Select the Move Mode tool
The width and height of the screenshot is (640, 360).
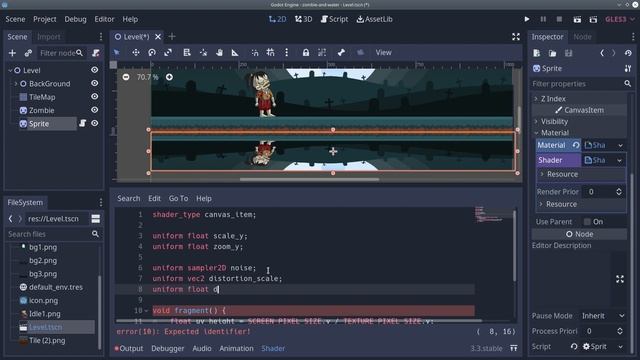[x=136, y=52]
